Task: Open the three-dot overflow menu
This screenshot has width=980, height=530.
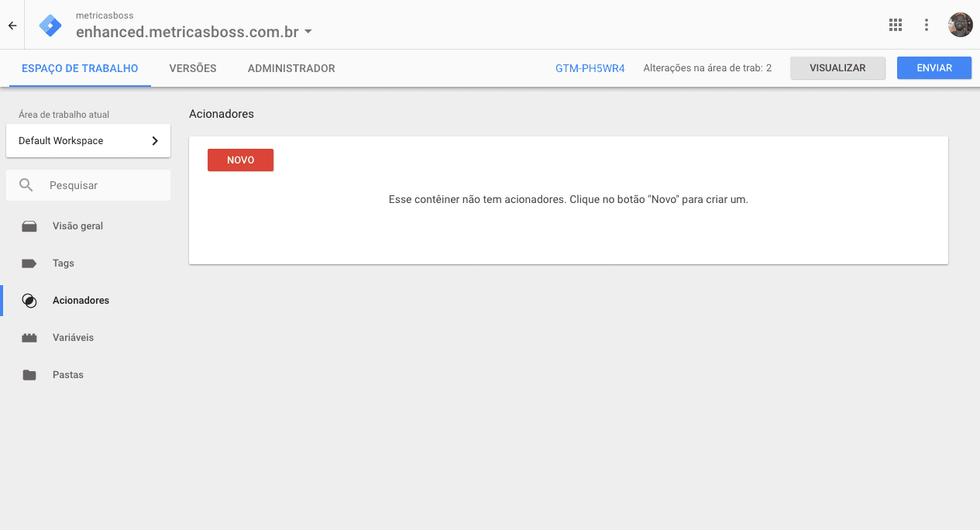Action: click(x=927, y=25)
